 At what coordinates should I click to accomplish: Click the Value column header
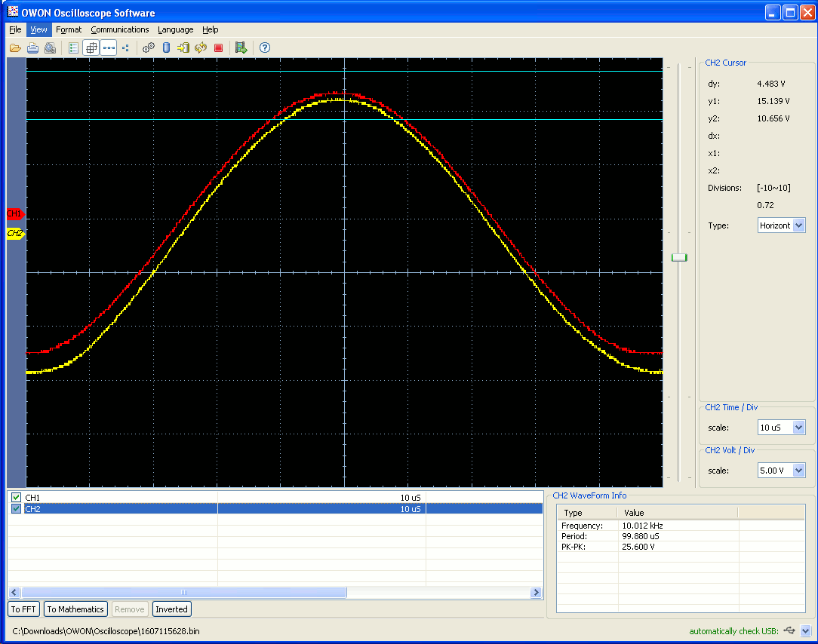point(677,513)
